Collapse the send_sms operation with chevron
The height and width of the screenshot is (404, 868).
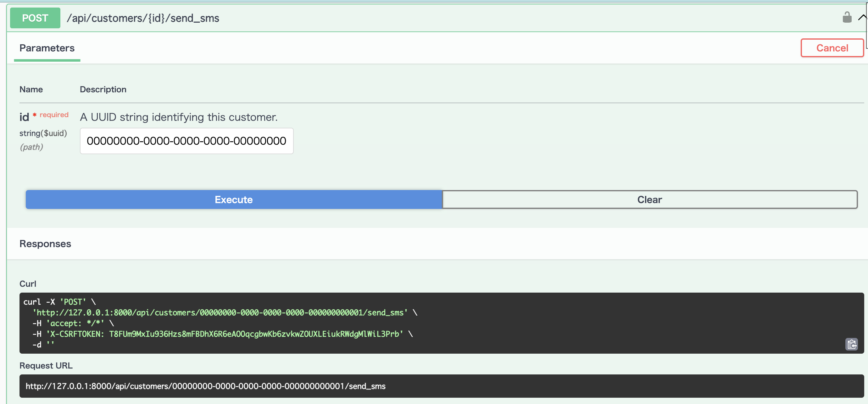tap(862, 17)
